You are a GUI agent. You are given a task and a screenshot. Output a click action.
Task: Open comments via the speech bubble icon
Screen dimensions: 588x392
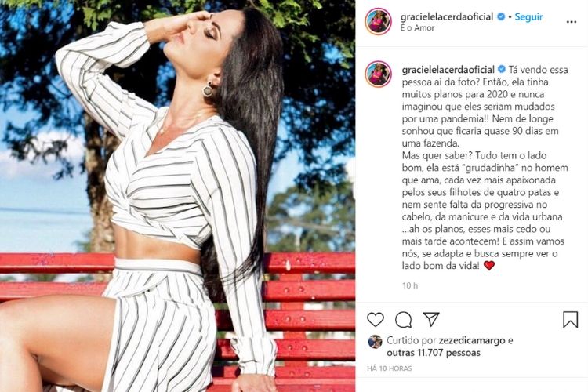click(x=404, y=320)
